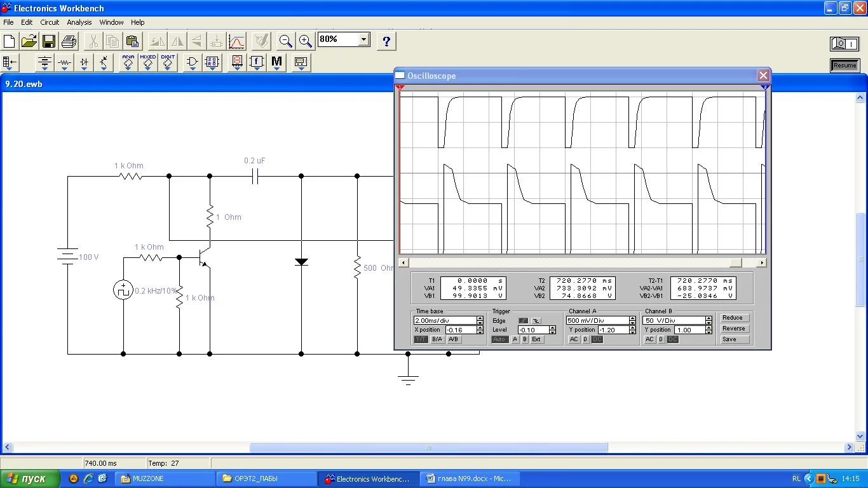Click the Paste clipboard toolbar icon
Image resolution: width=868 pixels, height=488 pixels.
132,41
